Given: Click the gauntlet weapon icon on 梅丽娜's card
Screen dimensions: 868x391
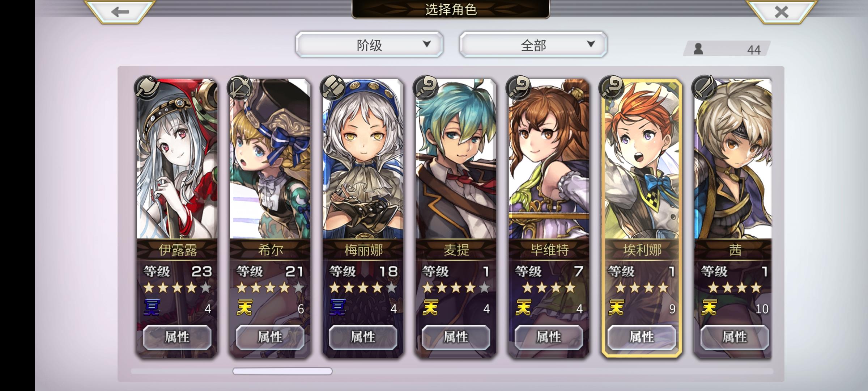Looking at the screenshot, I should (x=332, y=88).
